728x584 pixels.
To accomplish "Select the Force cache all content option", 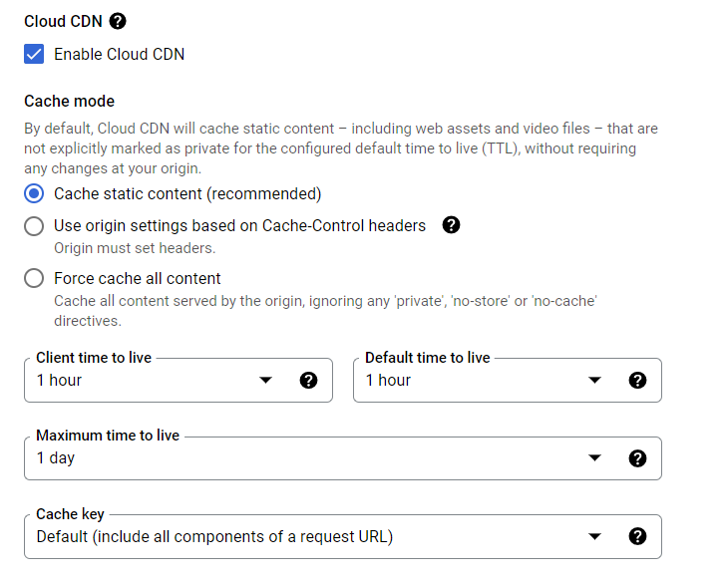I will (x=35, y=278).
